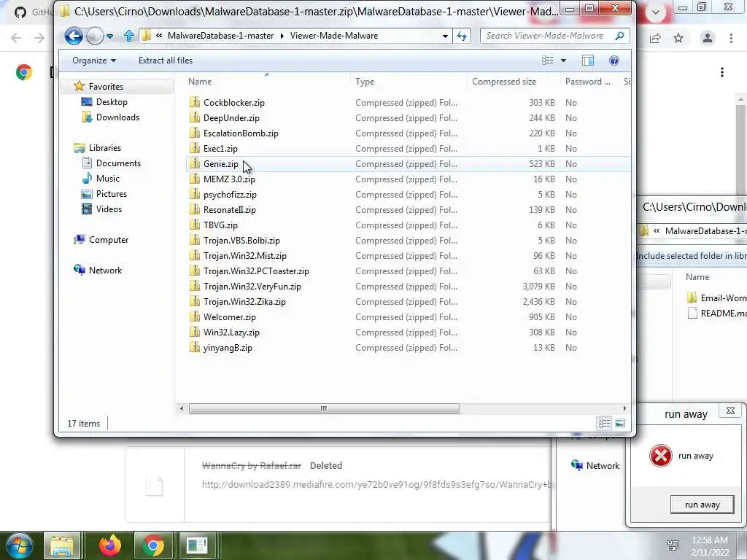The height and width of the screenshot is (560, 747).
Task: Click right arrow of horizontal scrollbar
Action: (624, 408)
